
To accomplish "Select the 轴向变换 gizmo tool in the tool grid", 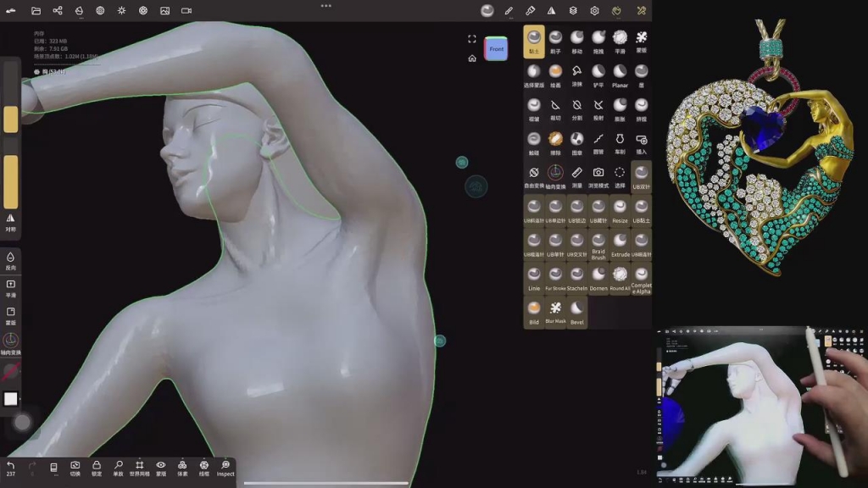I will (555, 176).
